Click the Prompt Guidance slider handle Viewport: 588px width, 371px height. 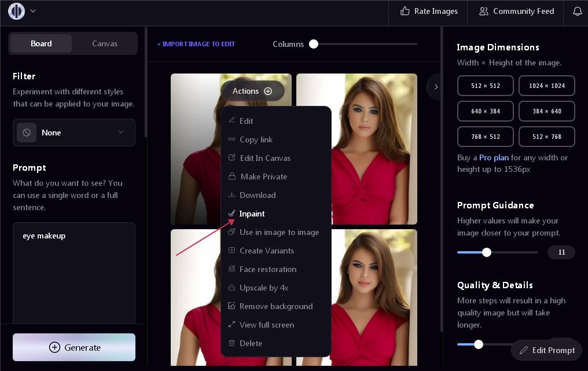tap(487, 252)
